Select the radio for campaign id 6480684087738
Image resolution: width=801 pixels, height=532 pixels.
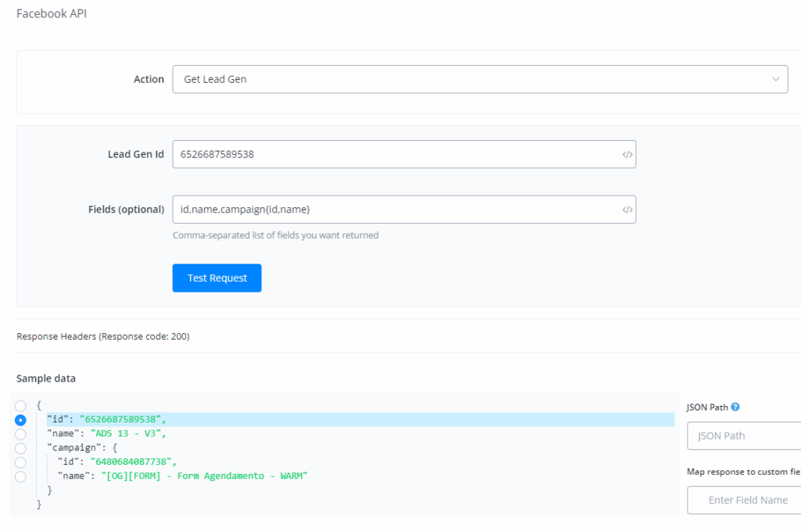click(x=20, y=462)
